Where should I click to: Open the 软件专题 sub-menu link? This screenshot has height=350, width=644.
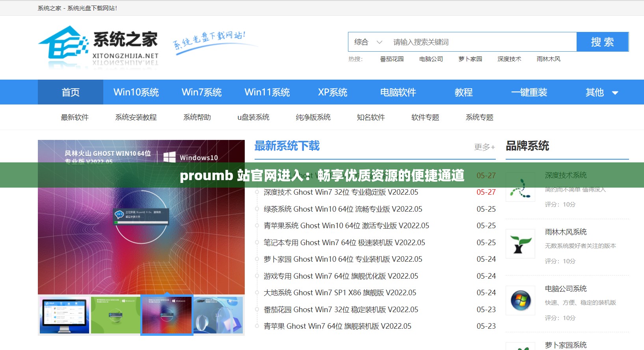tap(425, 117)
